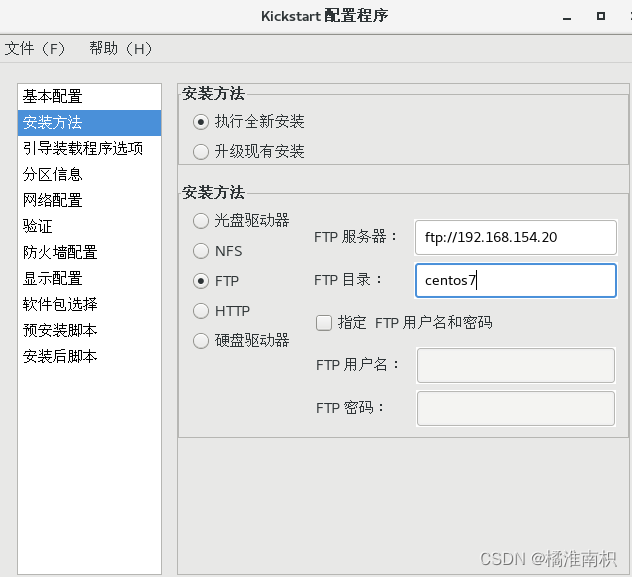This screenshot has width=632, height=577.
Task: Open 防火墙配置 section
Action: pos(89,252)
